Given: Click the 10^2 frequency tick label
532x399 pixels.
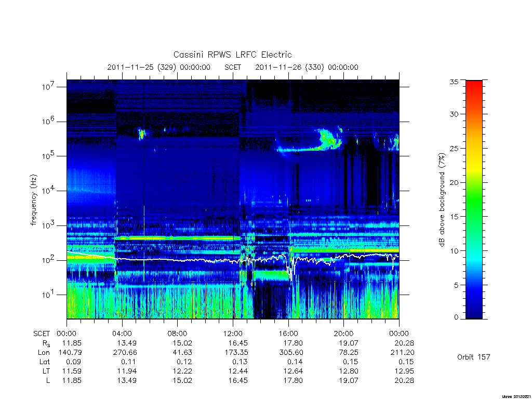Looking at the screenshot, I should pyautogui.click(x=48, y=260).
